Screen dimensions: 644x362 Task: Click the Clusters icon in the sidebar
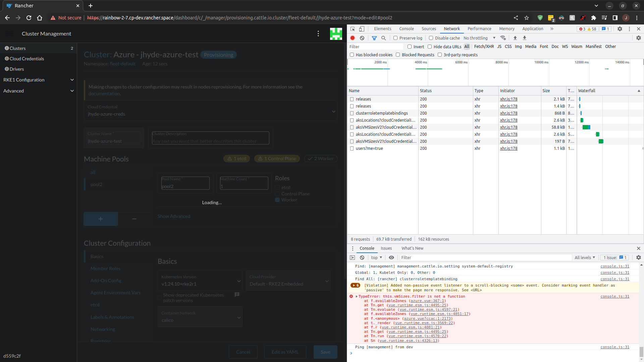click(6, 48)
